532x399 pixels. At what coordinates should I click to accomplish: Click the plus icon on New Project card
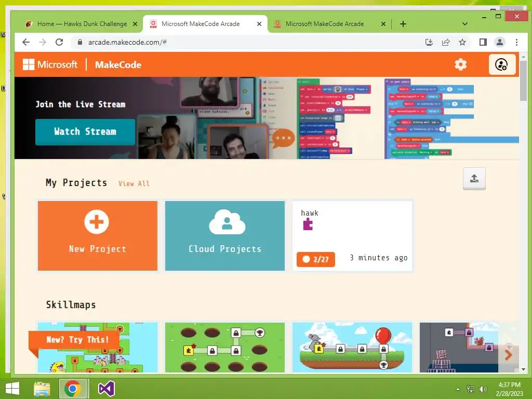(97, 222)
